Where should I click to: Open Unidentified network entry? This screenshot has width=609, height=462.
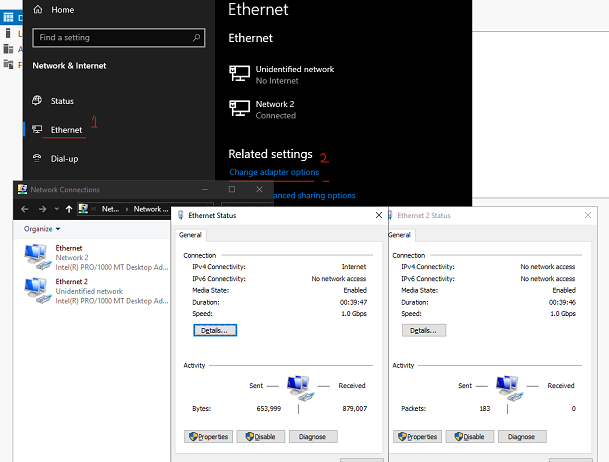click(282, 75)
